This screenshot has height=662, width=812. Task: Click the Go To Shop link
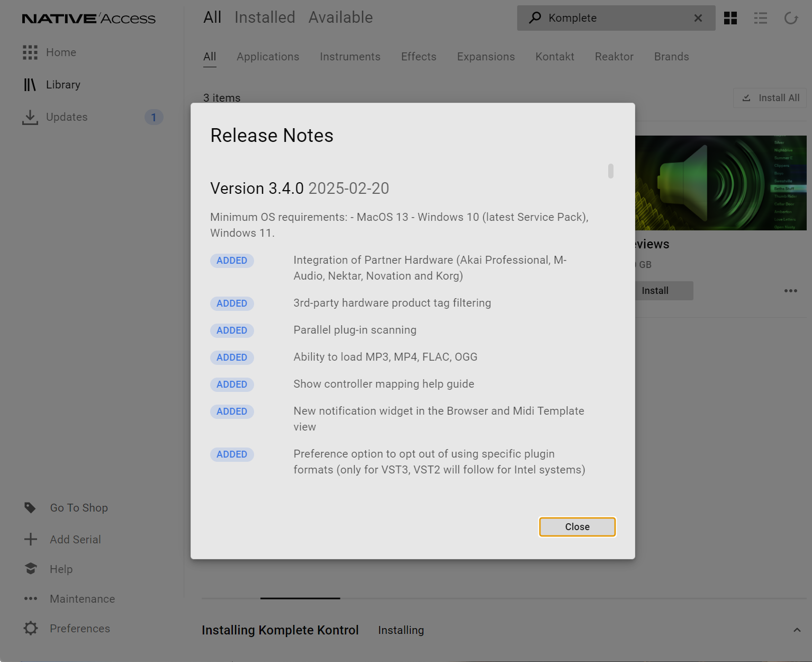point(79,508)
